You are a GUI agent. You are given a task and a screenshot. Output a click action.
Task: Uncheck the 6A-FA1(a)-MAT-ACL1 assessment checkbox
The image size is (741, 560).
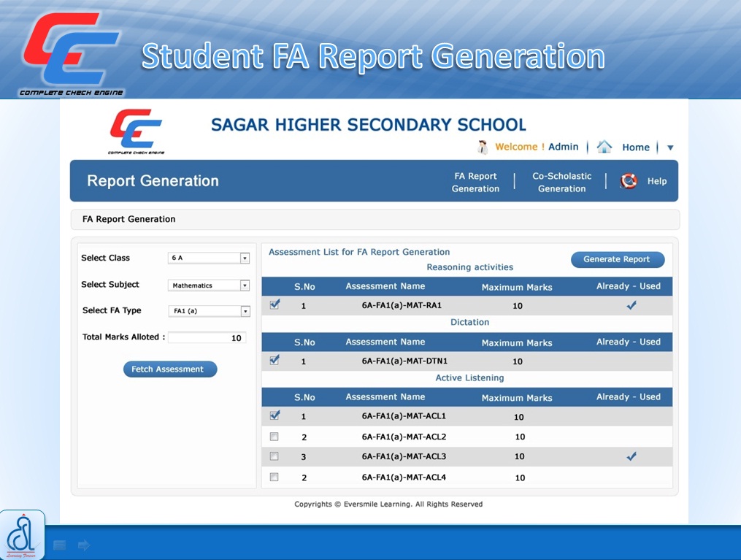pyautogui.click(x=274, y=415)
